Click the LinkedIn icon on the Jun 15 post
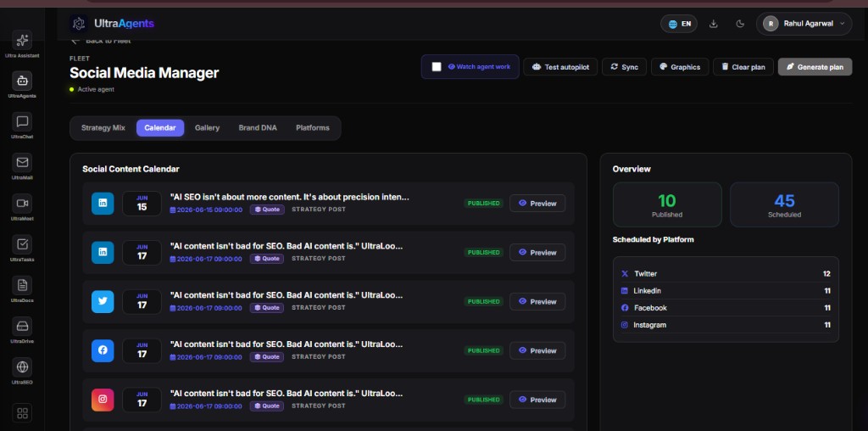Screen dimensions: 868x431 tap(103, 204)
